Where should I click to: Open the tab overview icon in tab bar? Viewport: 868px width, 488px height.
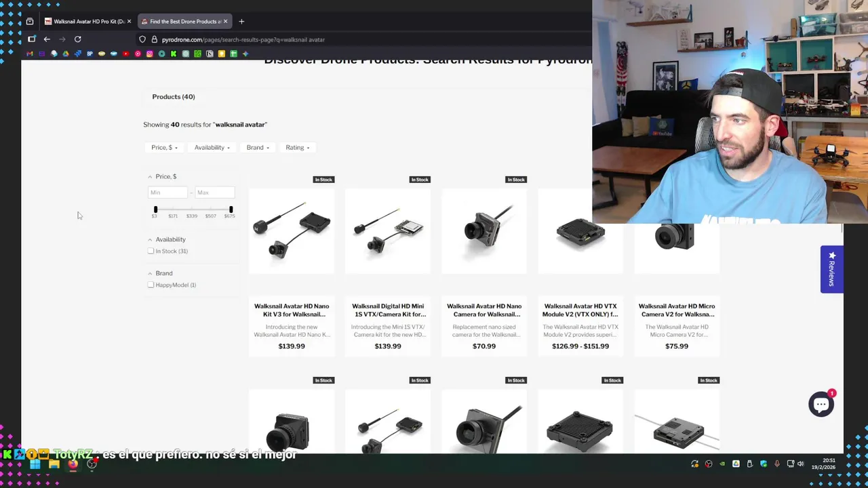[x=30, y=21]
